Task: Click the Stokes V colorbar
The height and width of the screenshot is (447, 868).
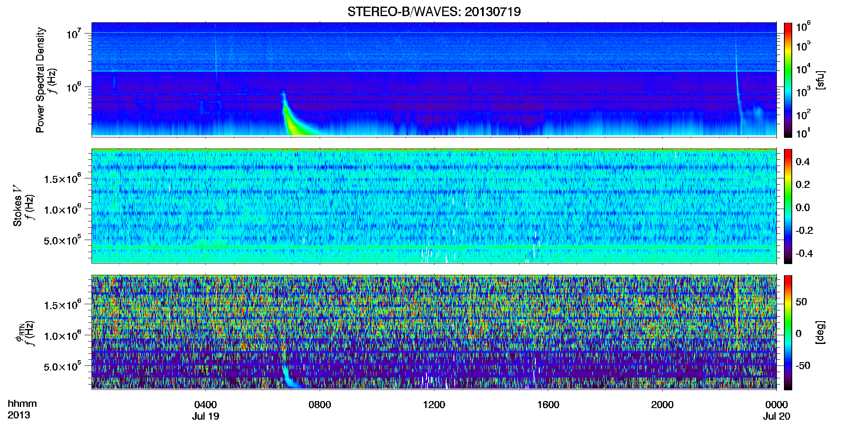Action: [x=788, y=206]
